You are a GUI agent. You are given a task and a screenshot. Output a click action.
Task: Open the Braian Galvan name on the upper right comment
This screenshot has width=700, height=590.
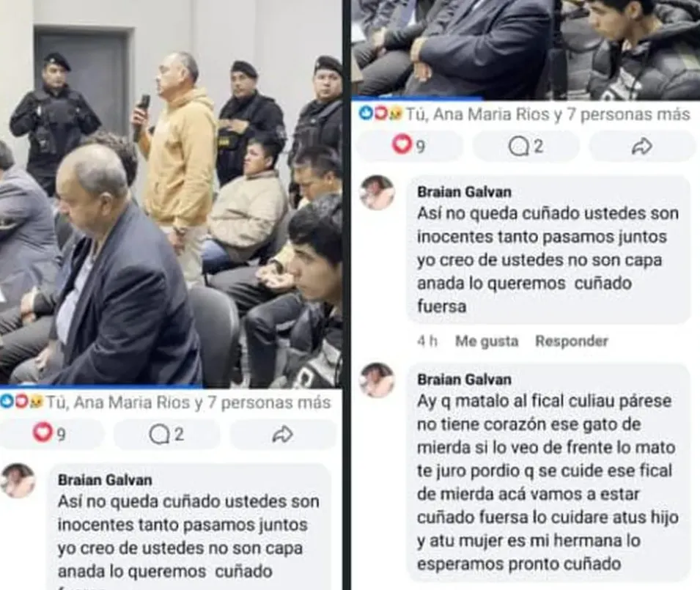(464, 192)
